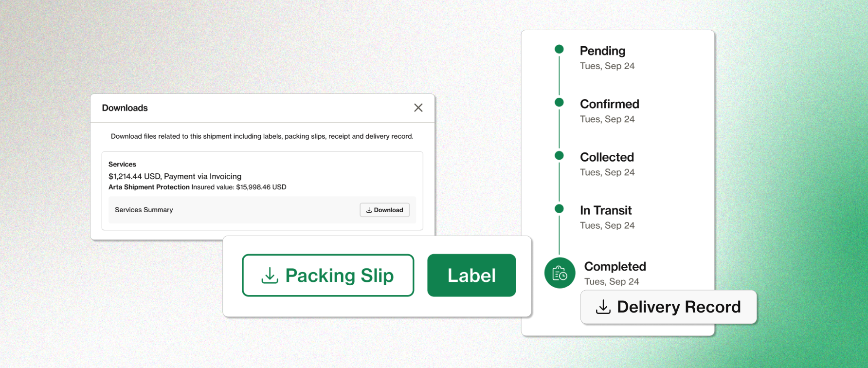Click the In Transit status label
Screen dimensions: 868x368
click(x=606, y=210)
